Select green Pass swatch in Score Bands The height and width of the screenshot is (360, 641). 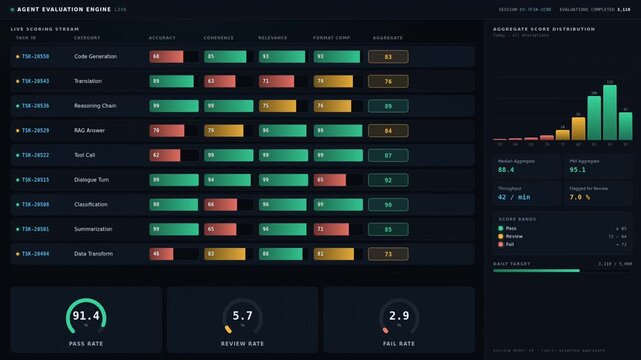[x=500, y=228]
